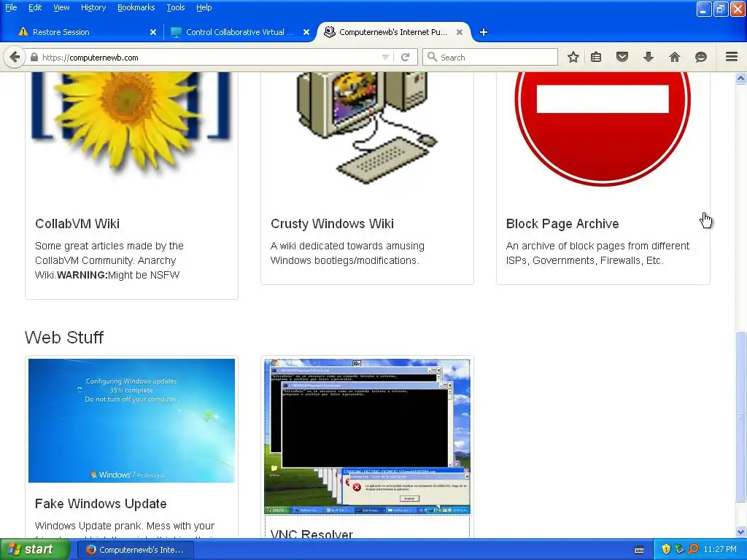Image resolution: width=747 pixels, height=560 pixels.
Task: Click the 11:27 PM taskbar clock
Action: [720, 550]
